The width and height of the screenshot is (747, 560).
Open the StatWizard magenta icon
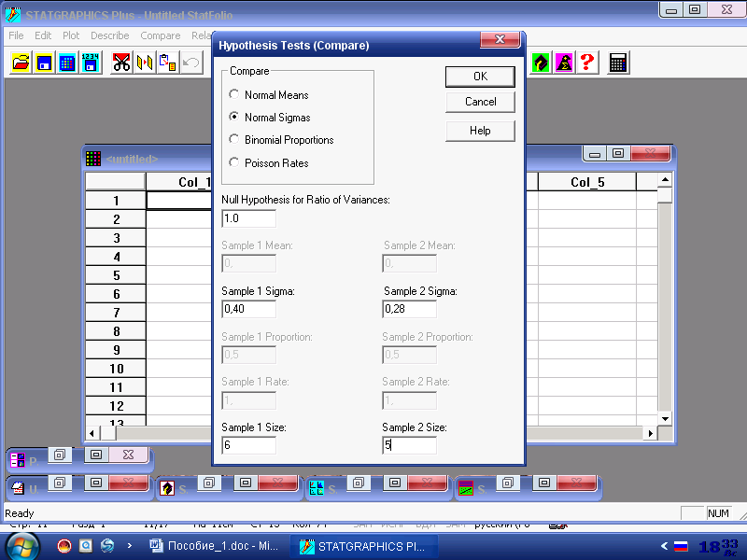564,63
